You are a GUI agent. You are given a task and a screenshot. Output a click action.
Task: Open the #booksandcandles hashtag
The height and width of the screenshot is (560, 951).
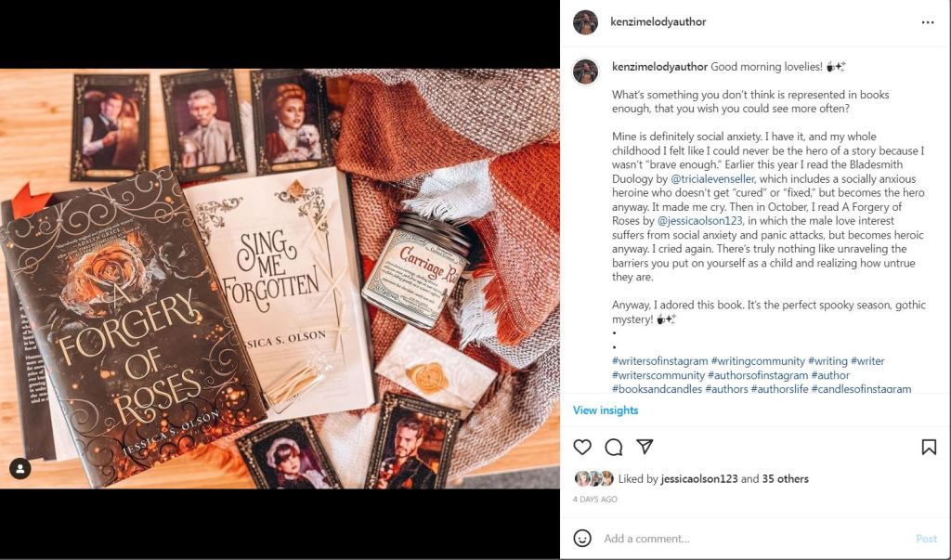point(657,389)
